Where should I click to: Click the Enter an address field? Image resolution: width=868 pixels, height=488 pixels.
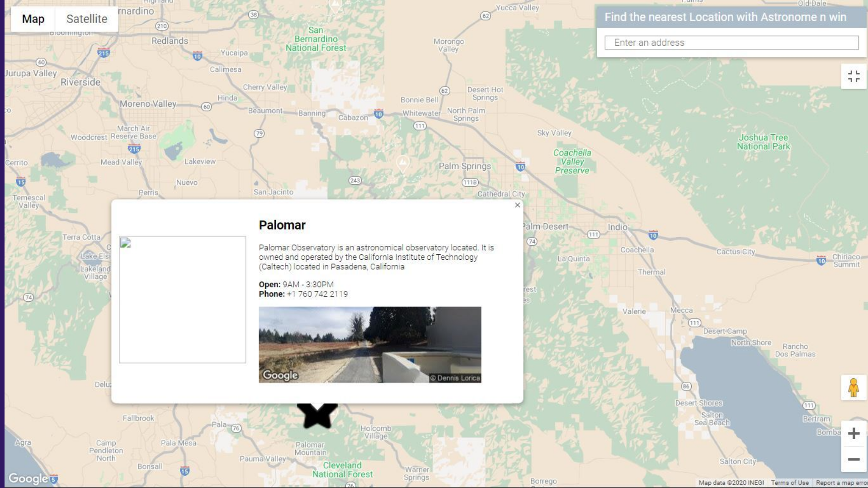731,42
